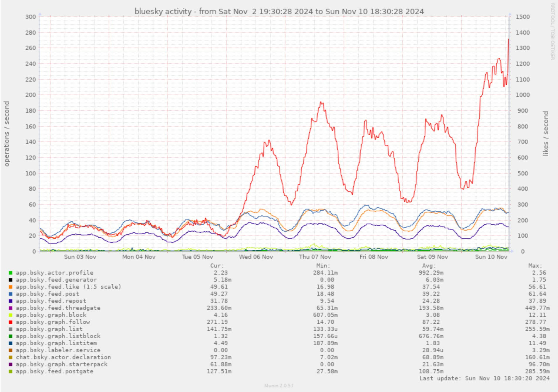Click the Last update timestamp text
This screenshot has width=558, height=392.
point(485,378)
